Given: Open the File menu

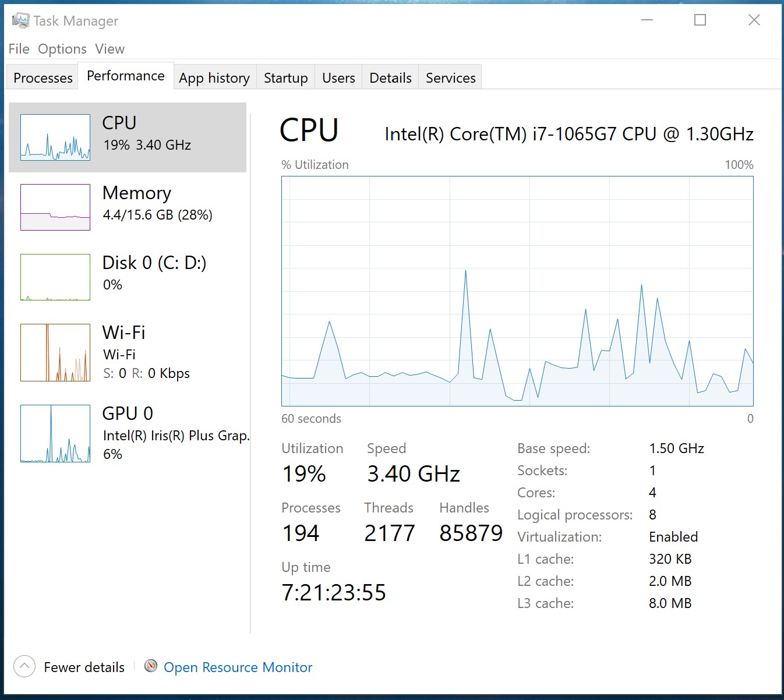Looking at the screenshot, I should pyautogui.click(x=19, y=49).
